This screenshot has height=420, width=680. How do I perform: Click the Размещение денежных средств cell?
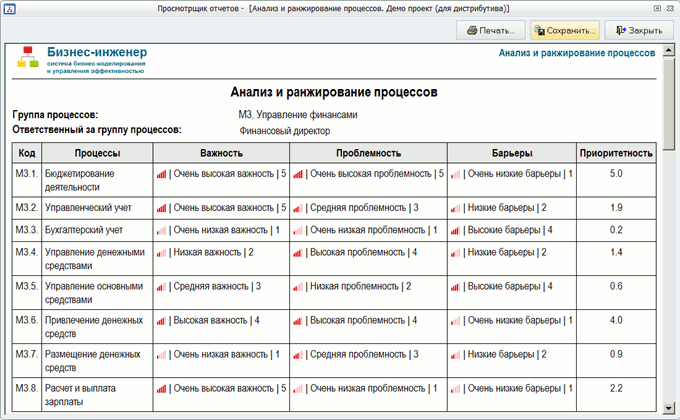pos(97,361)
